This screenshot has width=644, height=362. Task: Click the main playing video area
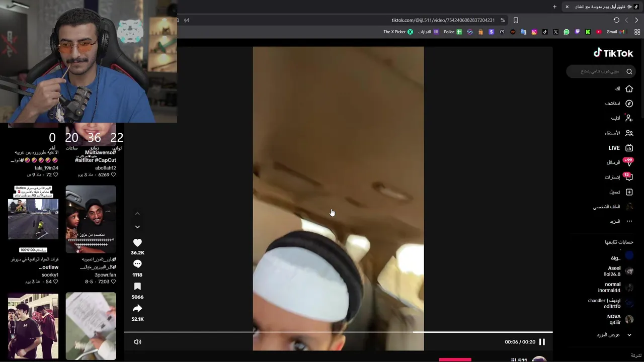(338, 199)
